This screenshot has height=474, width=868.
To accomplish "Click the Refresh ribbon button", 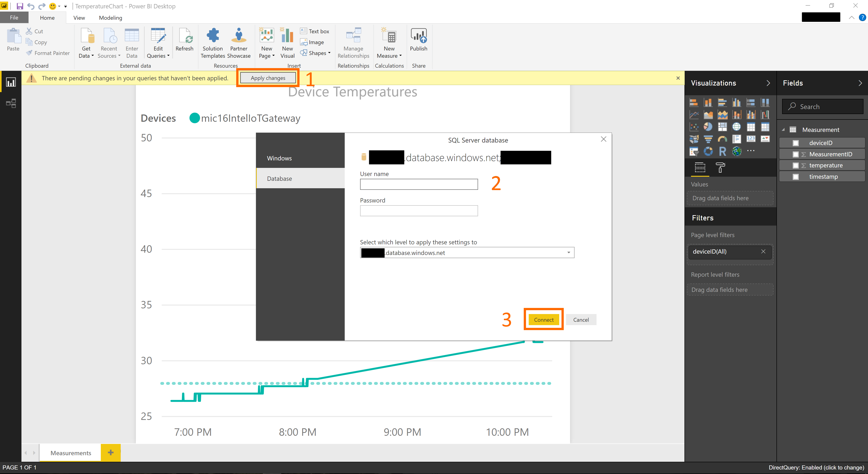I will (184, 40).
